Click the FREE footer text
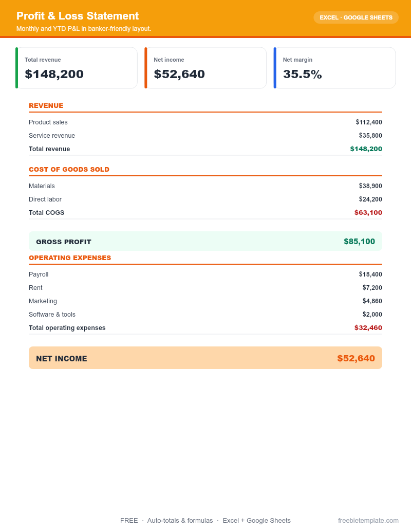 129,521
